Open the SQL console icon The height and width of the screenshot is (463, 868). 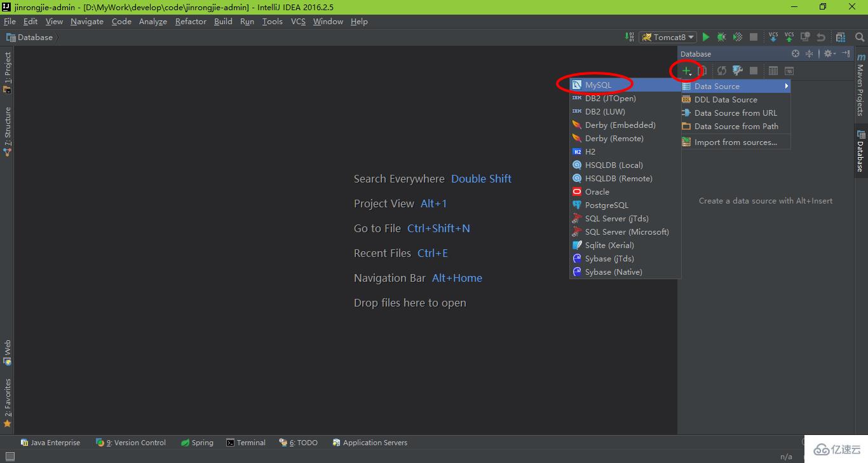789,71
